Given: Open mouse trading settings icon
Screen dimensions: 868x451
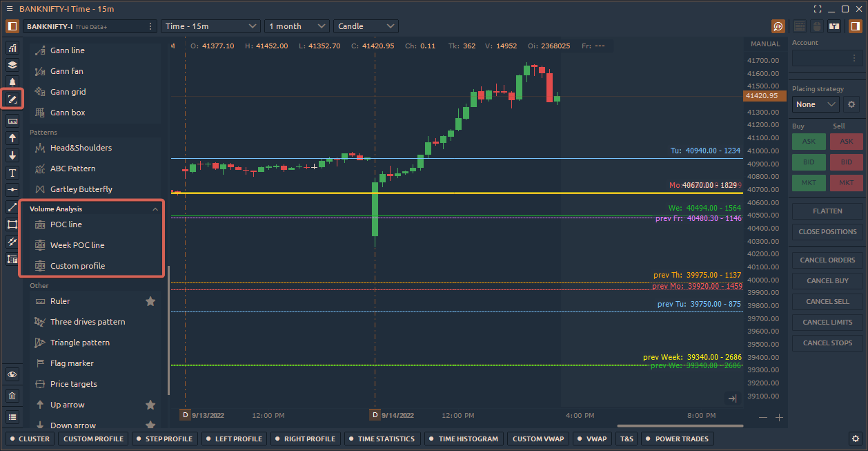Looking at the screenshot, I should (x=818, y=26).
